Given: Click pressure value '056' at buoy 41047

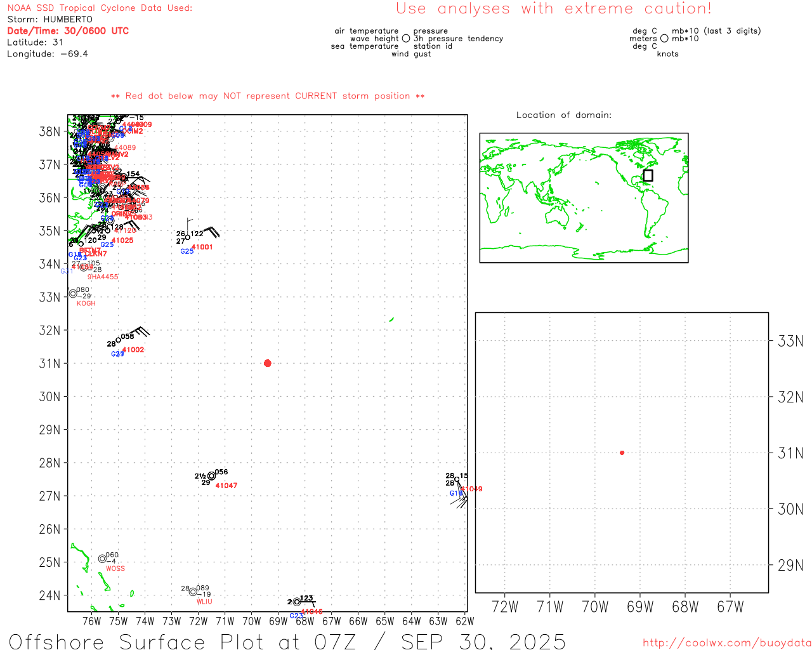Looking at the screenshot, I should pos(221,472).
